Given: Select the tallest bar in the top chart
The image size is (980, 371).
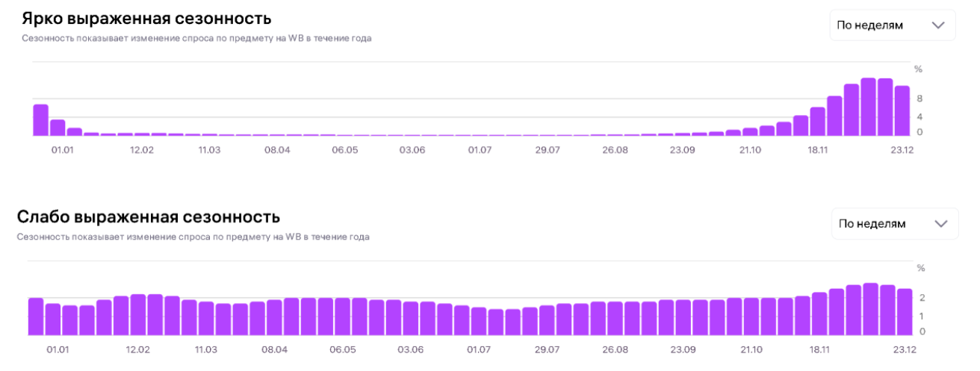Looking at the screenshot, I should click(868, 107).
